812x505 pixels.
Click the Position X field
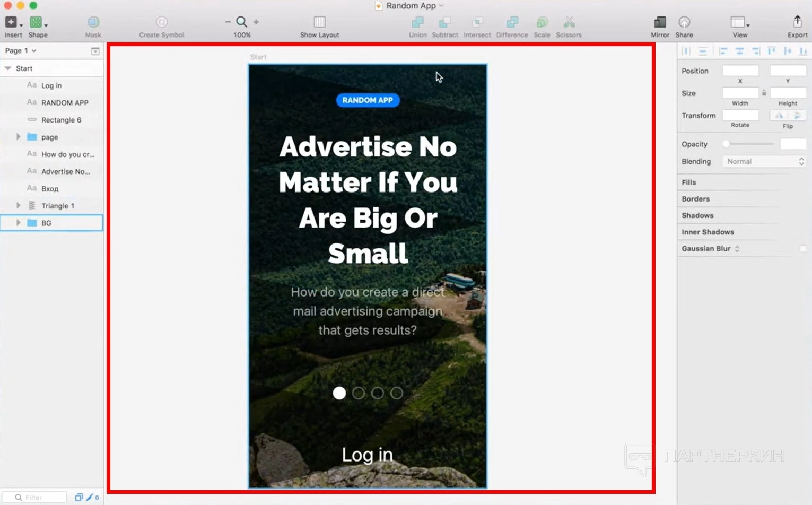(x=740, y=71)
